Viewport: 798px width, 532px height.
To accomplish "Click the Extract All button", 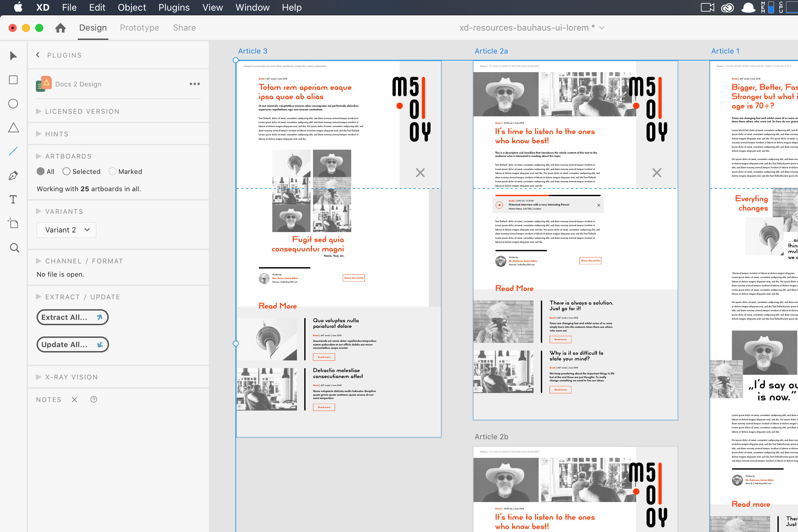I will coord(72,317).
